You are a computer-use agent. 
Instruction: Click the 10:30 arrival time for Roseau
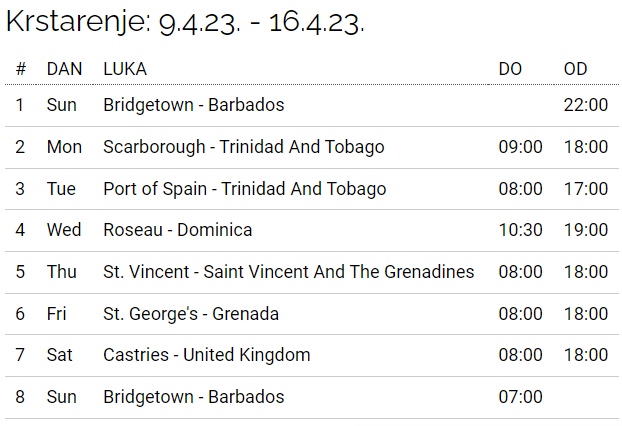pyautogui.click(x=520, y=230)
